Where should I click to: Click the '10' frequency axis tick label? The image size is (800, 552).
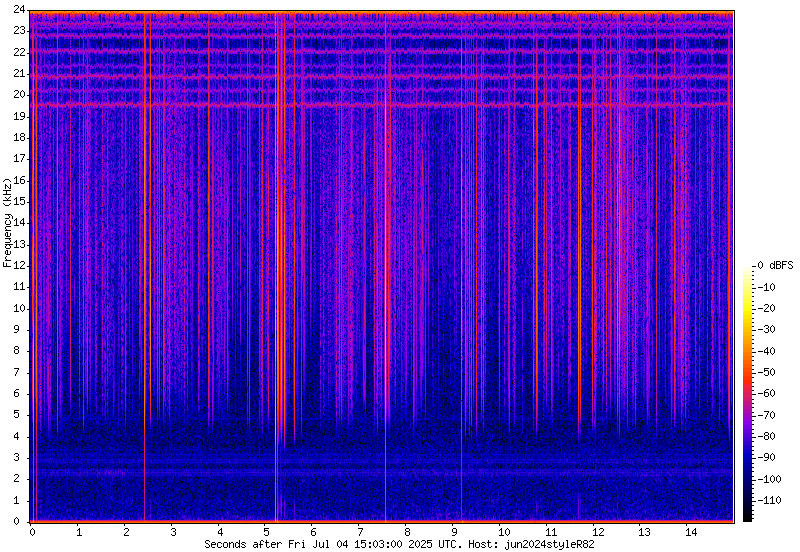click(x=19, y=308)
